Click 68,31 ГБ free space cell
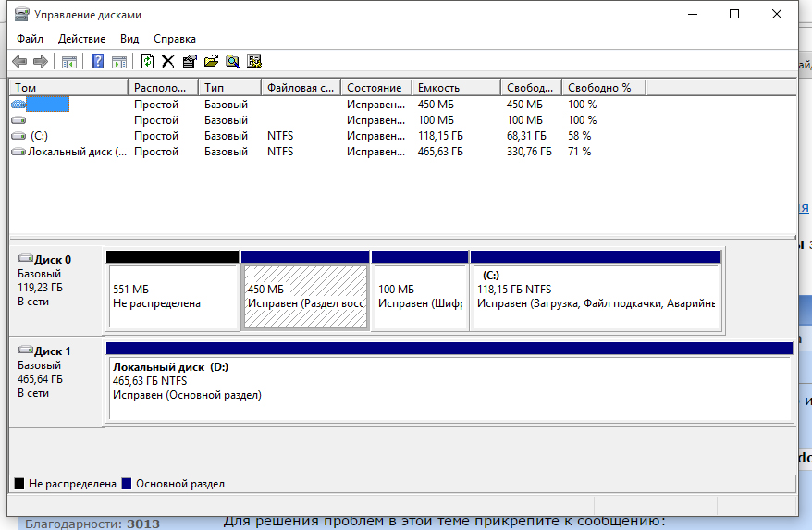 526,136
